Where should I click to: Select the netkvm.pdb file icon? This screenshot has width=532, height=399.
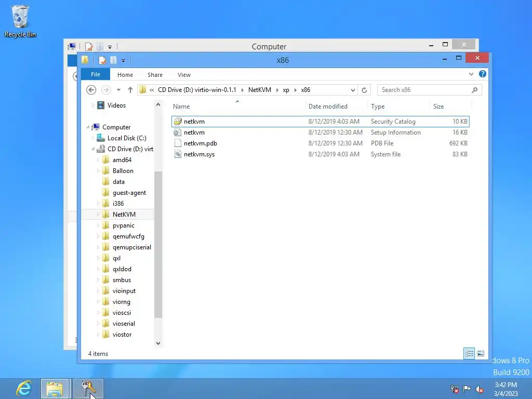pyautogui.click(x=178, y=143)
